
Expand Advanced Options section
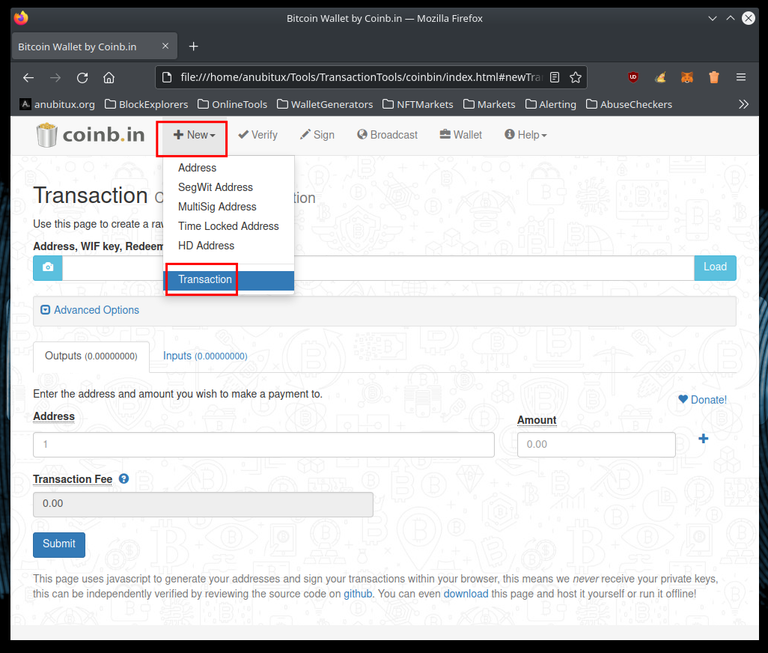[x=90, y=310]
